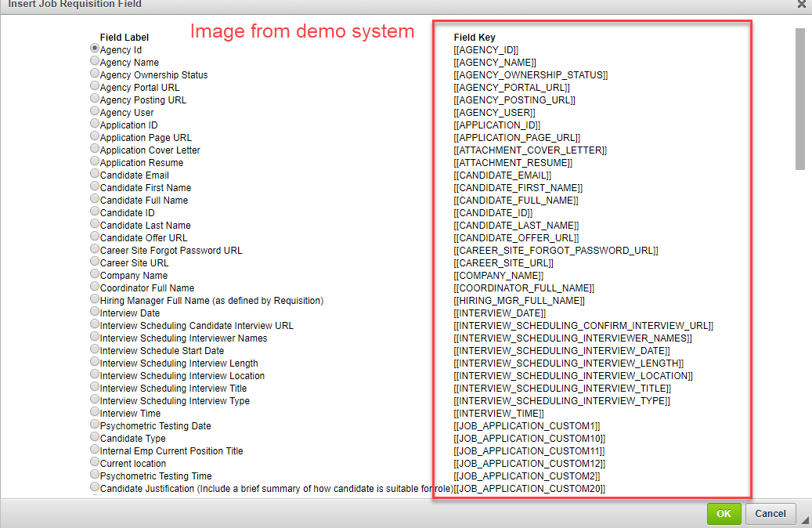Click the [[CANDIDATE_FULL_NAME]] field key
The width and height of the screenshot is (812, 528).
point(516,201)
